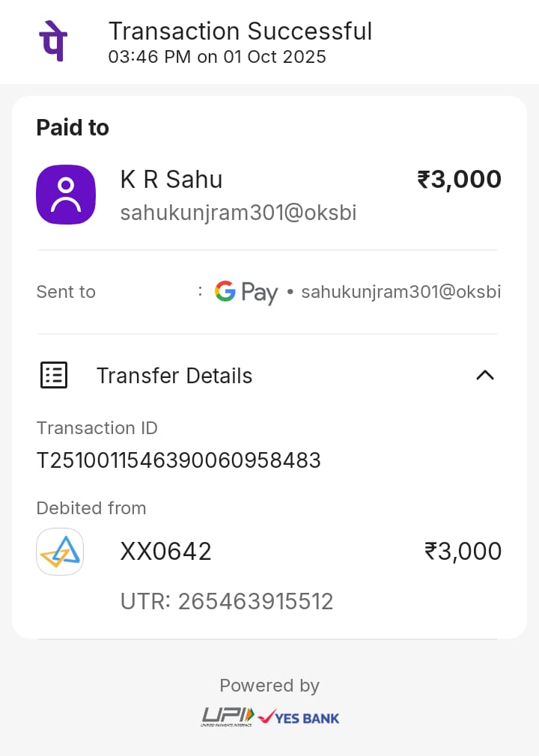Click transaction ID T2510011546390060958483

click(179, 460)
